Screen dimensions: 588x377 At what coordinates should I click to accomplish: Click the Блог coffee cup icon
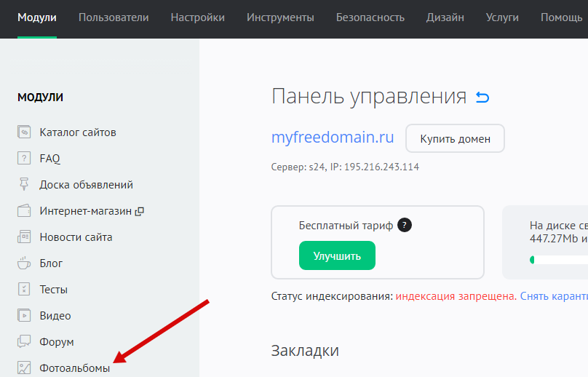(25, 263)
